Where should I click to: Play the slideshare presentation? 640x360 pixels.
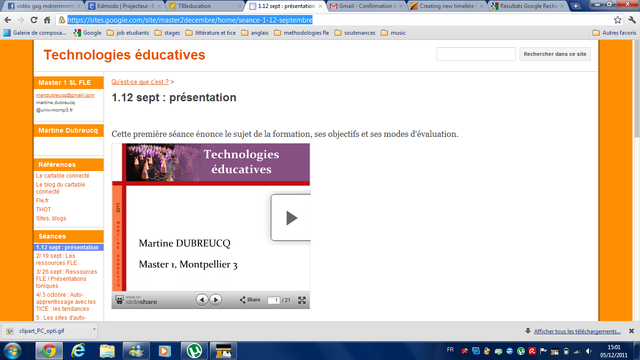click(291, 218)
